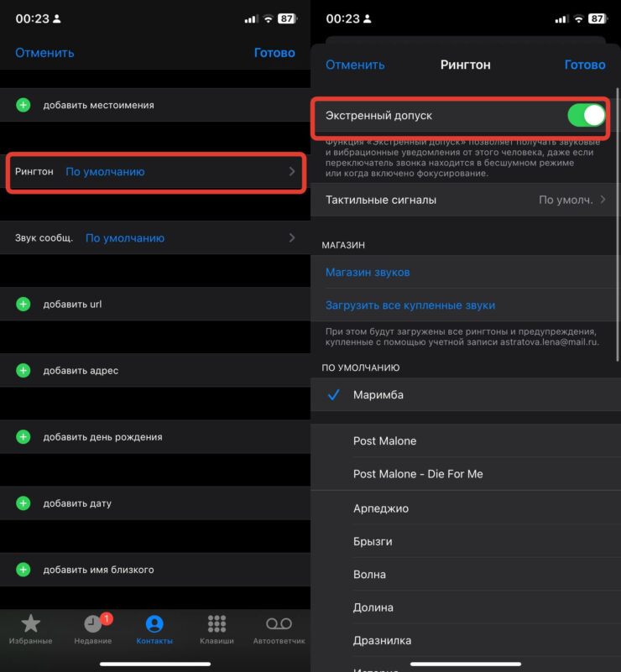Open Магазин звуков link

click(368, 273)
